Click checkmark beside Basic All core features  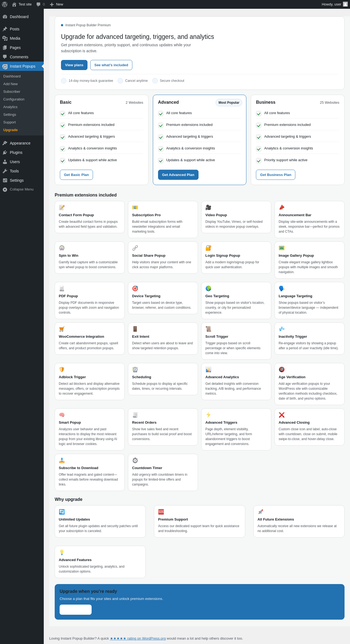pos(63,114)
